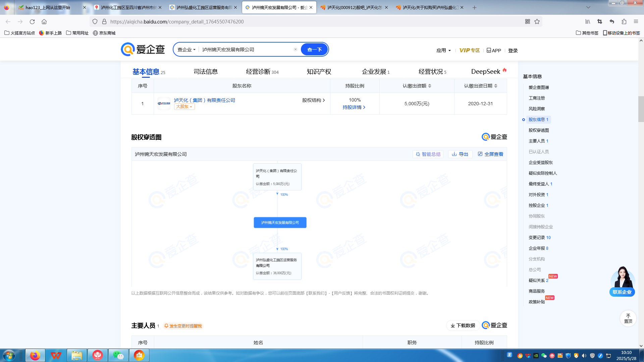Jump to 变更记录 in sidebar

(539, 238)
